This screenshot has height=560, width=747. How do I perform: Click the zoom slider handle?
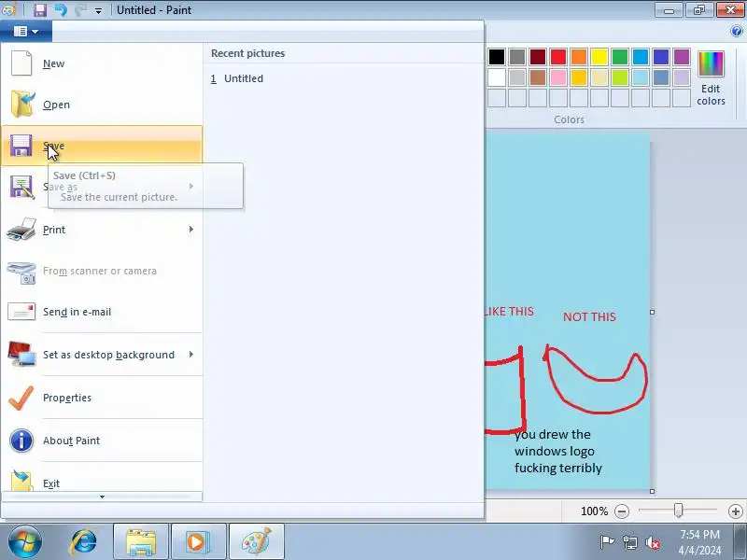679,511
